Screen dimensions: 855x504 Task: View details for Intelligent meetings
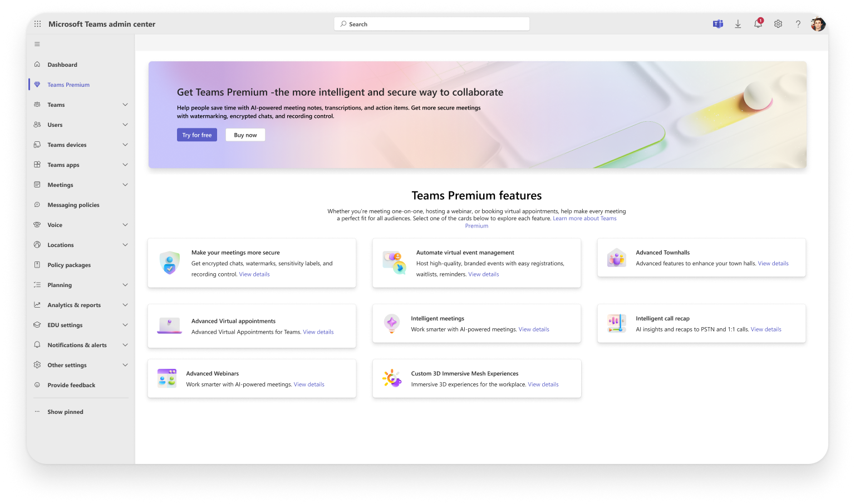pyautogui.click(x=534, y=329)
